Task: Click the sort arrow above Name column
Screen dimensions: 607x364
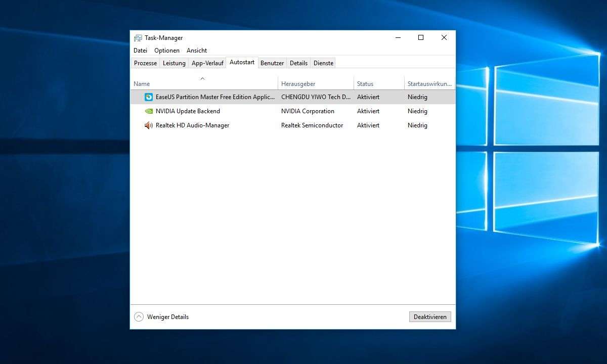Action: coord(202,78)
